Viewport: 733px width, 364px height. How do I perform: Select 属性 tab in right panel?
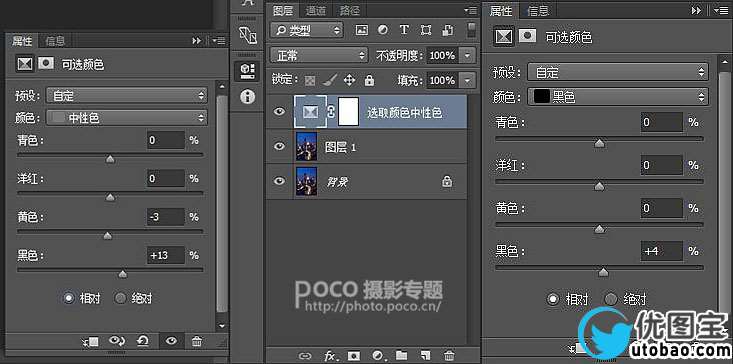click(x=501, y=10)
